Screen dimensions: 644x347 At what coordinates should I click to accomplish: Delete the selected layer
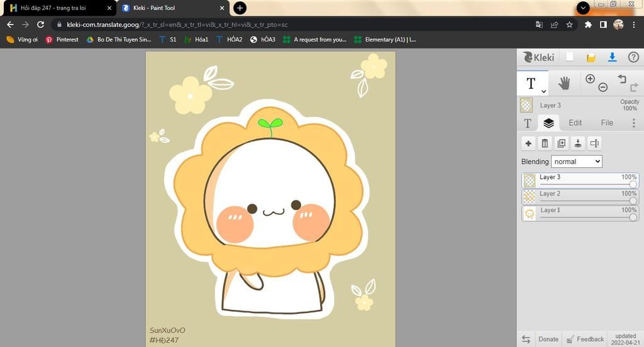click(545, 143)
